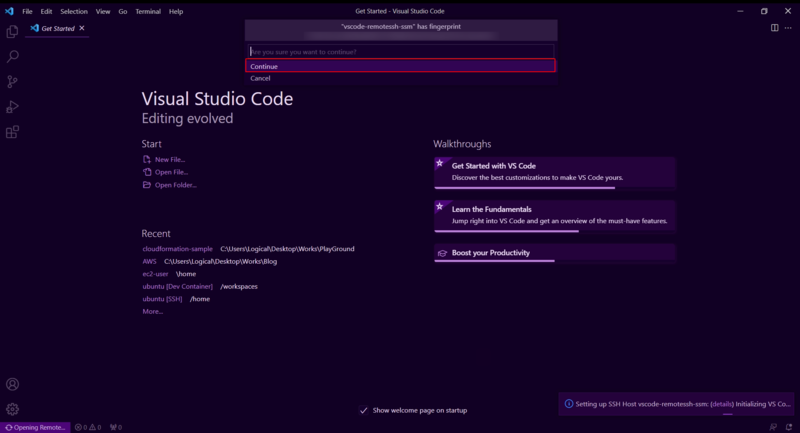Open the Go menu

pyautogui.click(x=123, y=11)
